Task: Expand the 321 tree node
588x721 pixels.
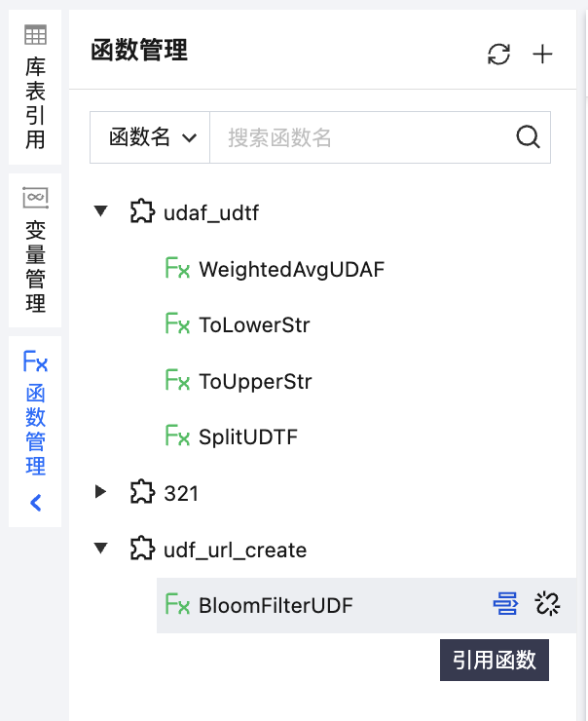Action: [x=100, y=492]
